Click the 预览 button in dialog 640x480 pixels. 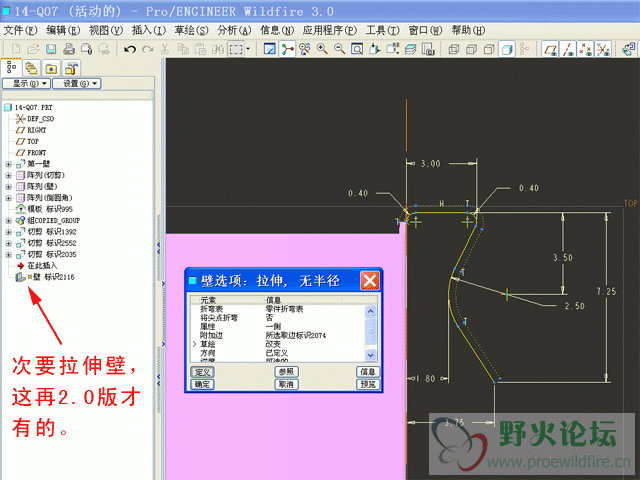(368, 384)
